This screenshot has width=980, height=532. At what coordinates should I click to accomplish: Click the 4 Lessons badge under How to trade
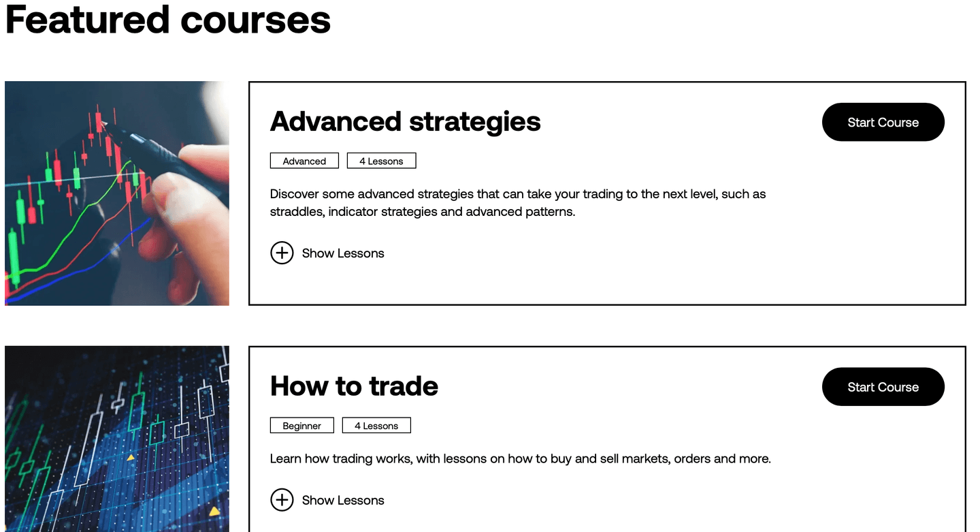tap(376, 425)
